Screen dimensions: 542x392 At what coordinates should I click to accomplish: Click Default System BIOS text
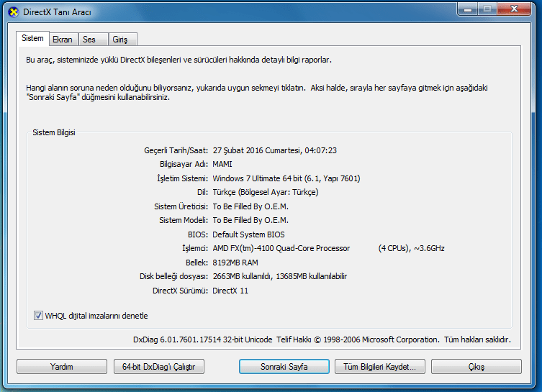248,234
